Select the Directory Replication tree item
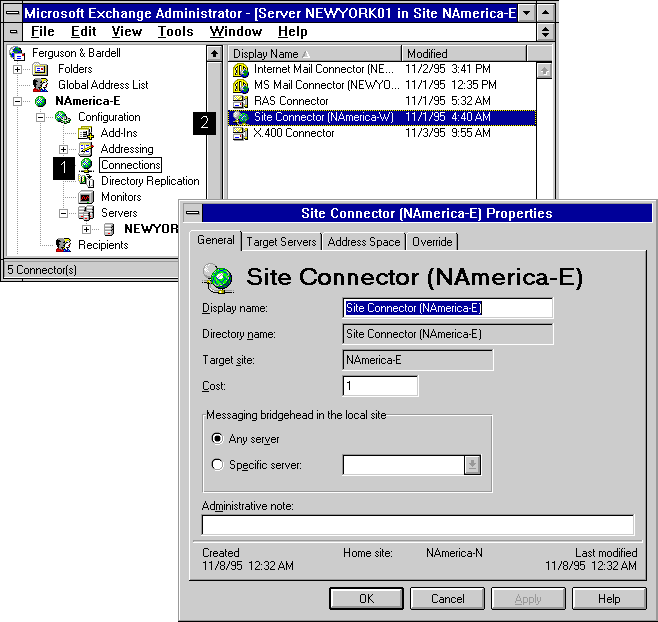 pyautogui.click(x=150, y=181)
